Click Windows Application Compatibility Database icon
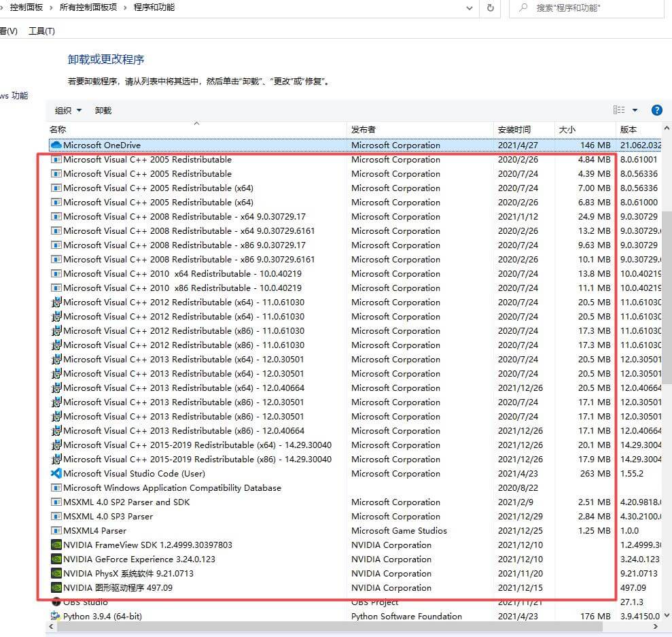Screen dimensions: 672x637 56,488
